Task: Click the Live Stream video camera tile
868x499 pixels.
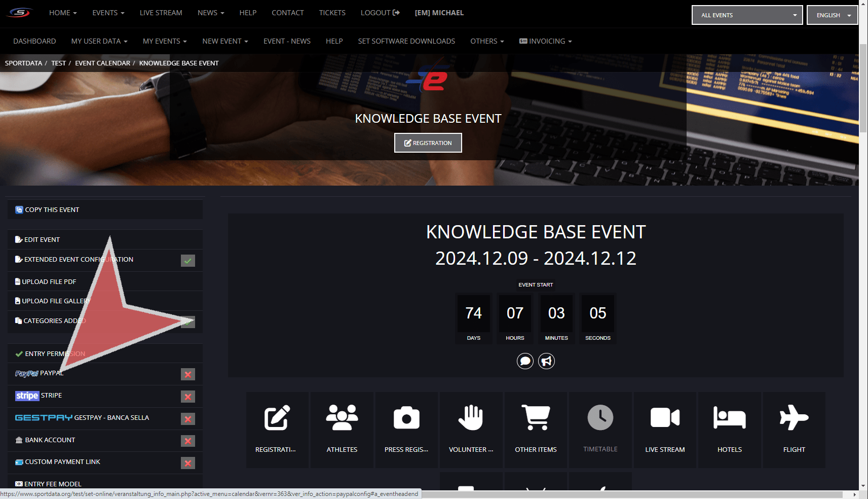Action: (x=665, y=418)
